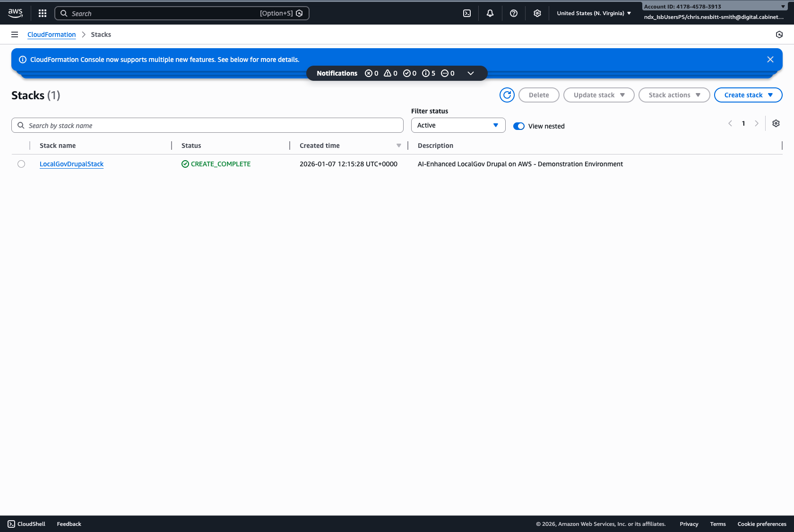Open the notifications bell icon
794x532 pixels.
pyautogui.click(x=490, y=13)
